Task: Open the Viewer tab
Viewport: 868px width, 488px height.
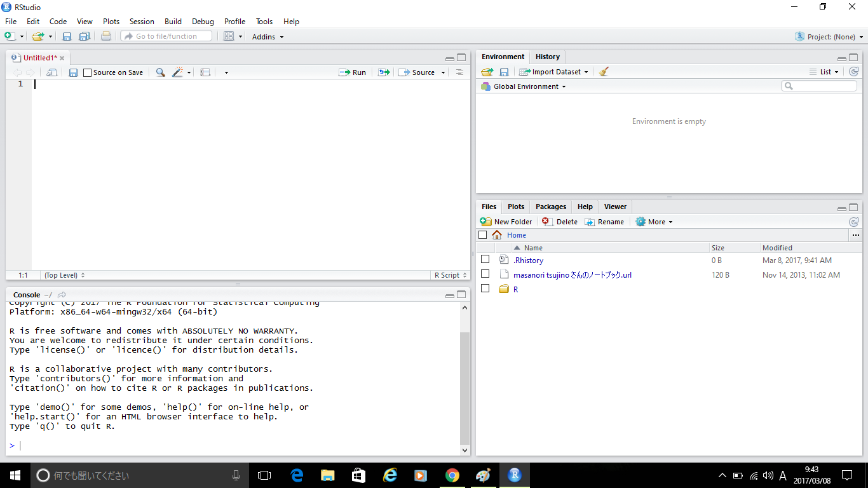Action: click(x=615, y=207)
